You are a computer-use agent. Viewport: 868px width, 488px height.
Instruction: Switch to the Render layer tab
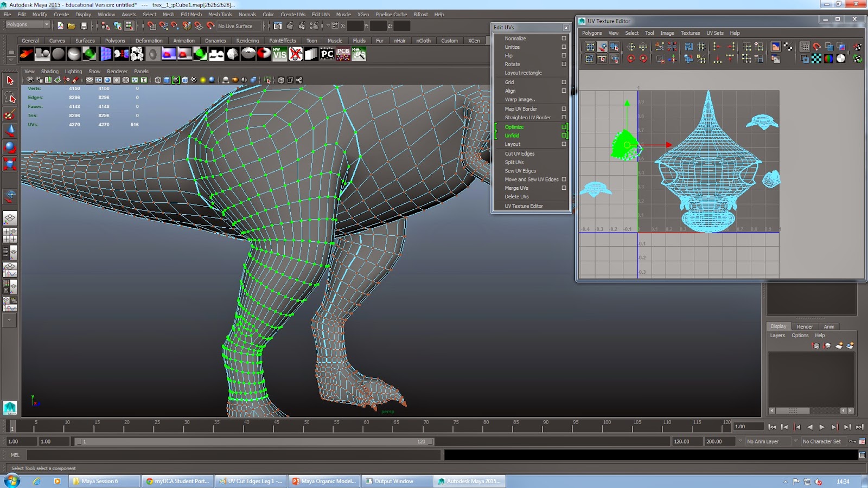coord(805,326)
